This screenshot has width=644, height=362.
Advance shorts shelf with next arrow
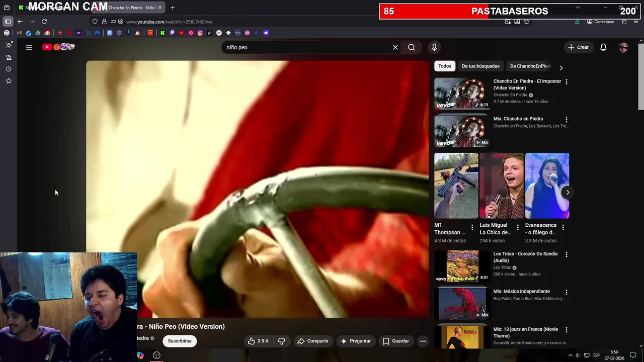coord(568,192)
